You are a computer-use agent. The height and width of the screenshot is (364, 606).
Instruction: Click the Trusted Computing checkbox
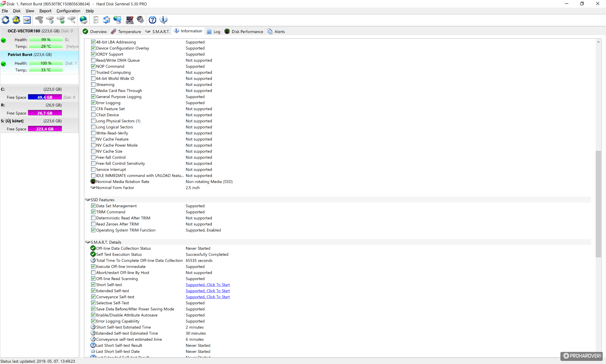(x=93, y=72)
